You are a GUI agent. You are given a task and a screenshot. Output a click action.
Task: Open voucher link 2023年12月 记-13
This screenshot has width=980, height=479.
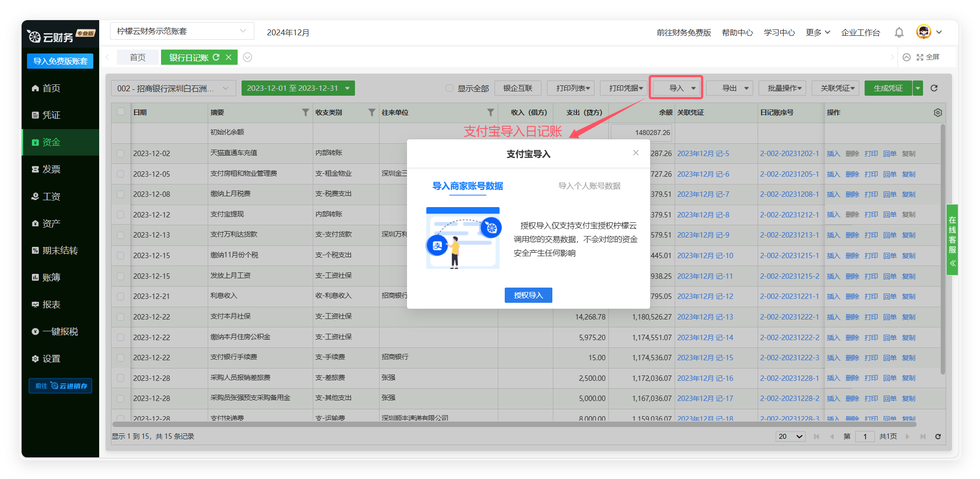(705, 317)
